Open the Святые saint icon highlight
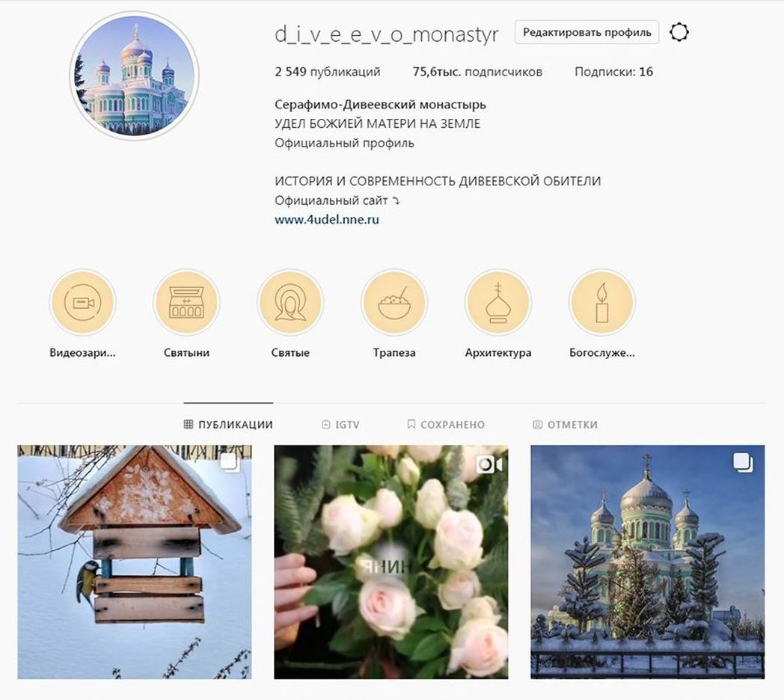 (x=290, y=302)
